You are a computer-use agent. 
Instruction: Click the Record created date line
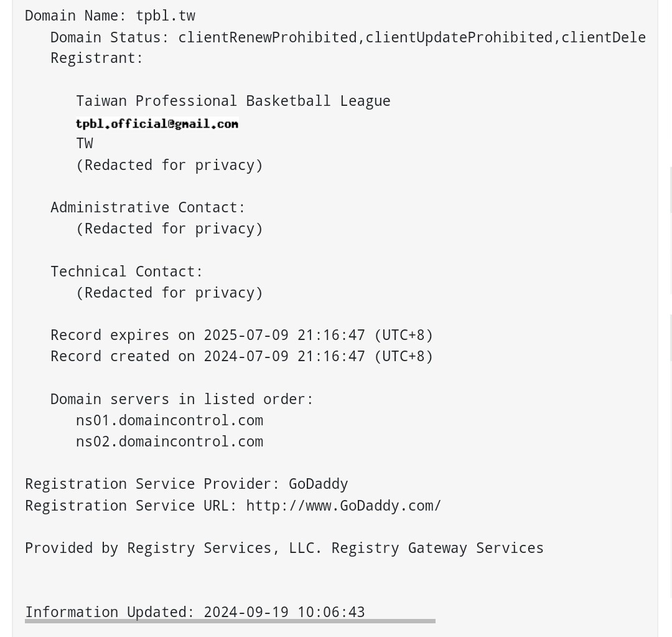point(241,356)
